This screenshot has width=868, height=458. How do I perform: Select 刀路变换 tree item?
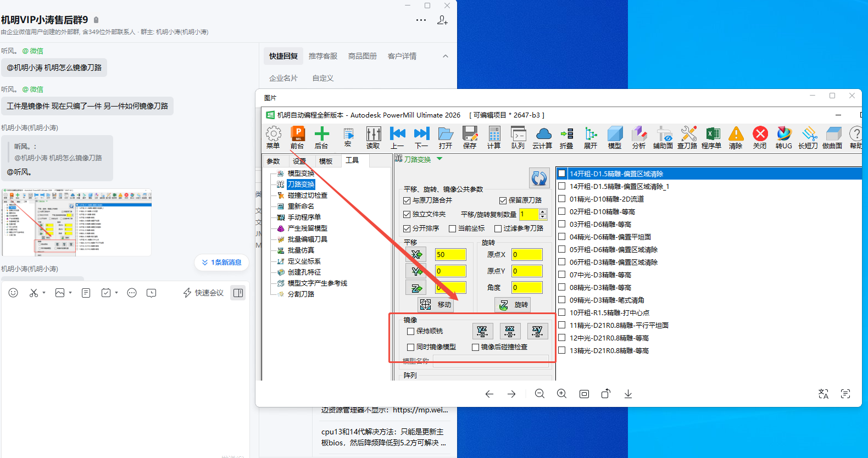(x=301, y=185)
